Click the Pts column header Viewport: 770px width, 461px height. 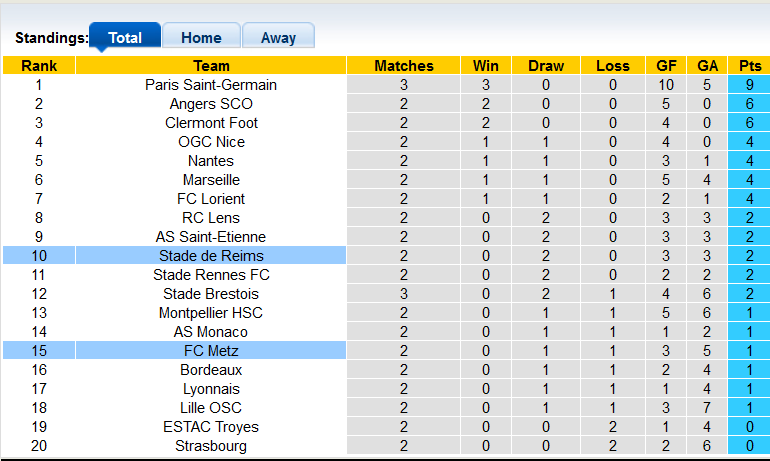[x=748, y=66]
